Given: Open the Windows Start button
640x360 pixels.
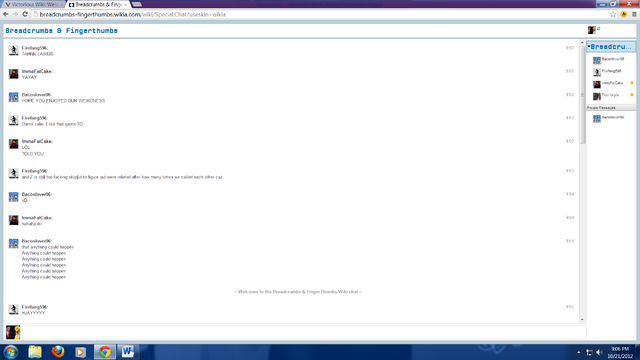Looking at the screenshot, I should pyautogui.click(x=11, y=352).
